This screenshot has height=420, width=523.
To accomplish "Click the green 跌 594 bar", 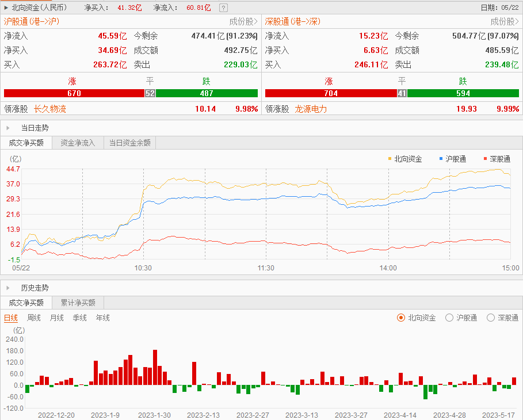I will (463, 93).
